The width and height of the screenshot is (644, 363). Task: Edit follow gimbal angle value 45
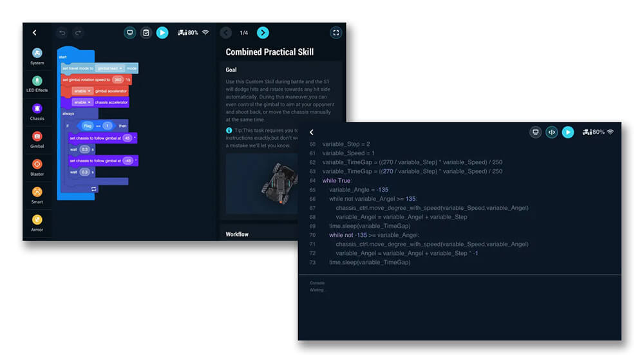tap(128, 138)
